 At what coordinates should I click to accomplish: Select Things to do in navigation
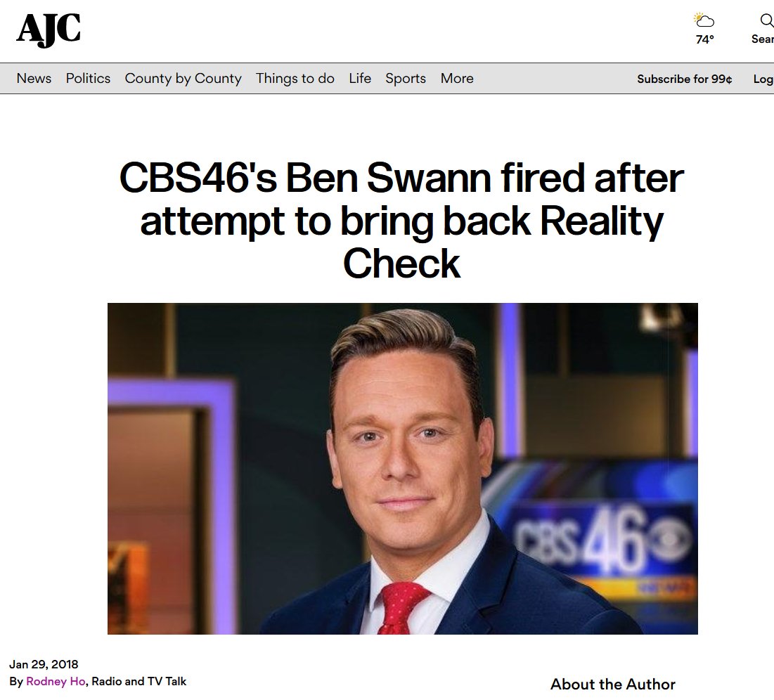pyautogui.click(x=295, y=79)
